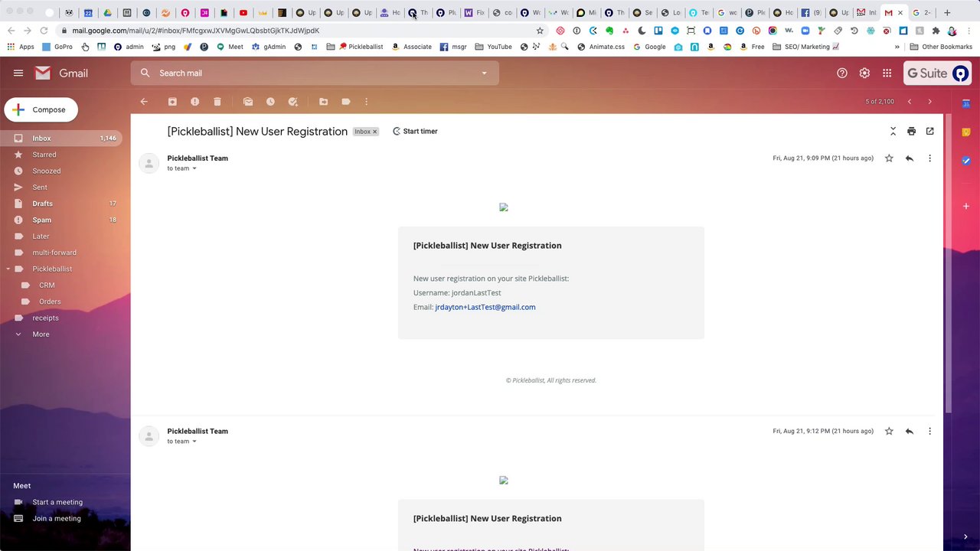Click the browser address bar URL
980x551 pixels.
pyautogui.click(x=195, y=31)
